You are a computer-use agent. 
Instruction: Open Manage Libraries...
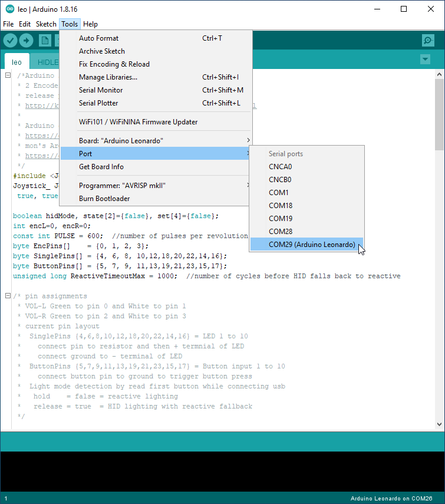[x=156, y=77]
